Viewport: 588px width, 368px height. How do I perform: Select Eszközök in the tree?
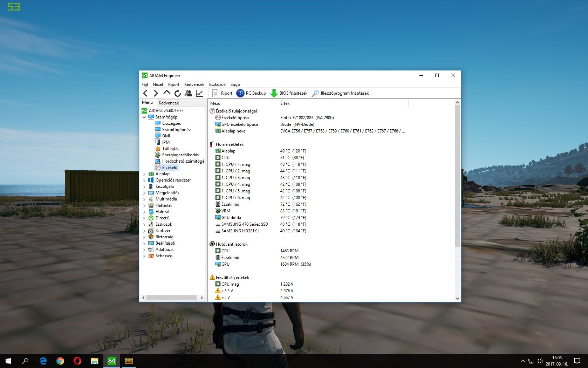click(x=160, y=224)
